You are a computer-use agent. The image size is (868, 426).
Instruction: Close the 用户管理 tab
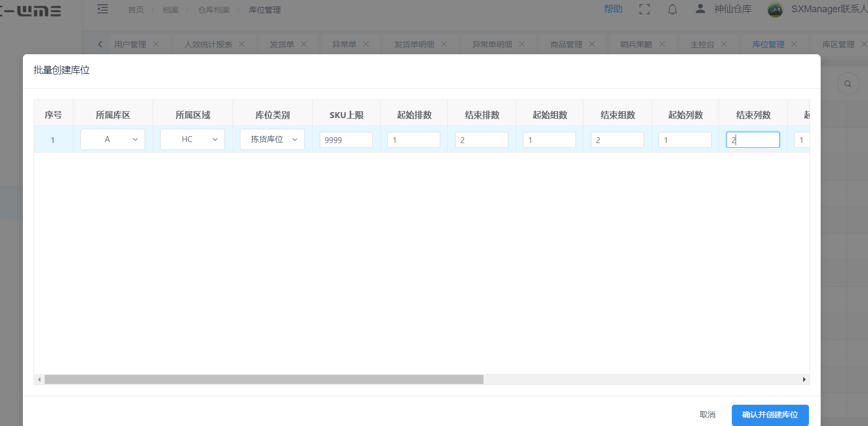point(156,44)
